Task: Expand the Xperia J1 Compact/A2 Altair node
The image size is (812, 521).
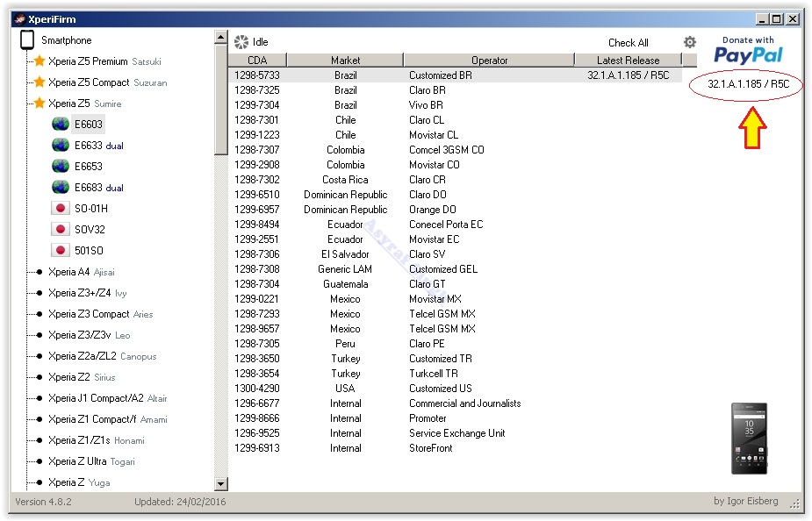Action: tap(39, 398)
